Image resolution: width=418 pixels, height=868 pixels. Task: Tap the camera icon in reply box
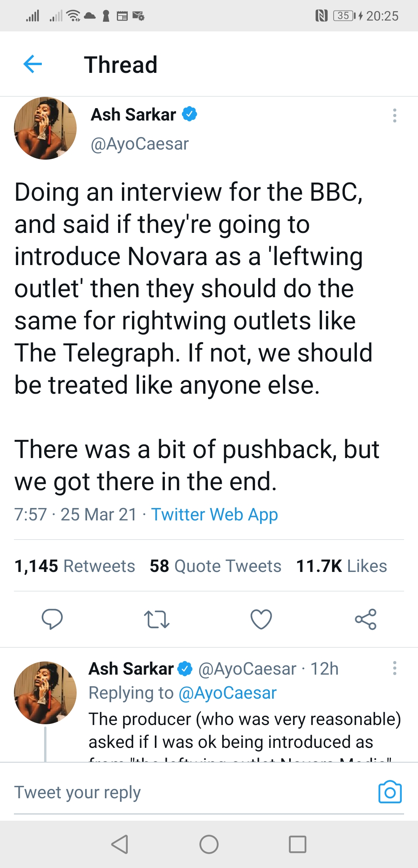[390, 792]
